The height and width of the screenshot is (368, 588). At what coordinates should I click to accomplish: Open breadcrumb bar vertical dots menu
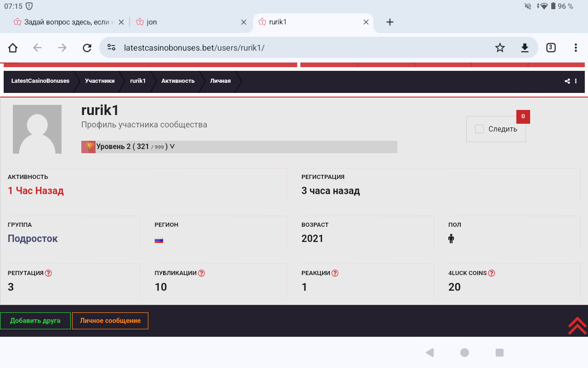pos(576,81)
